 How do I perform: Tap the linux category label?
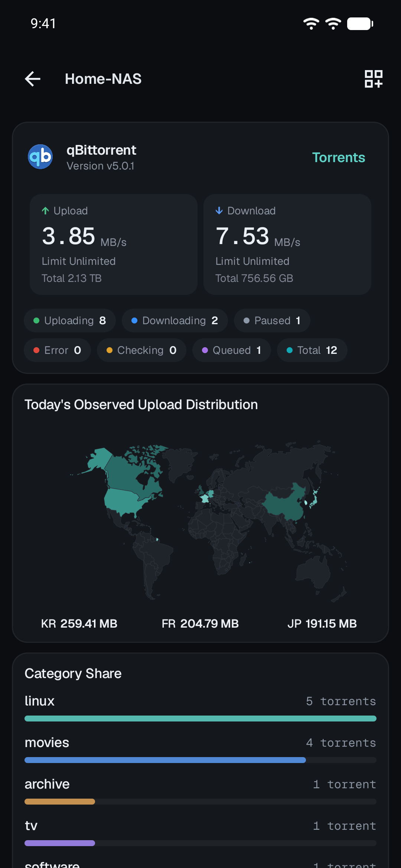[40, 701]
